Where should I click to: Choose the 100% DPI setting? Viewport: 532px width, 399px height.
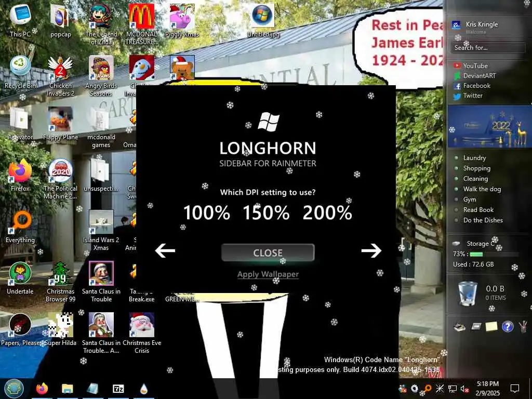pyautogui.click(x=206, y=212)
